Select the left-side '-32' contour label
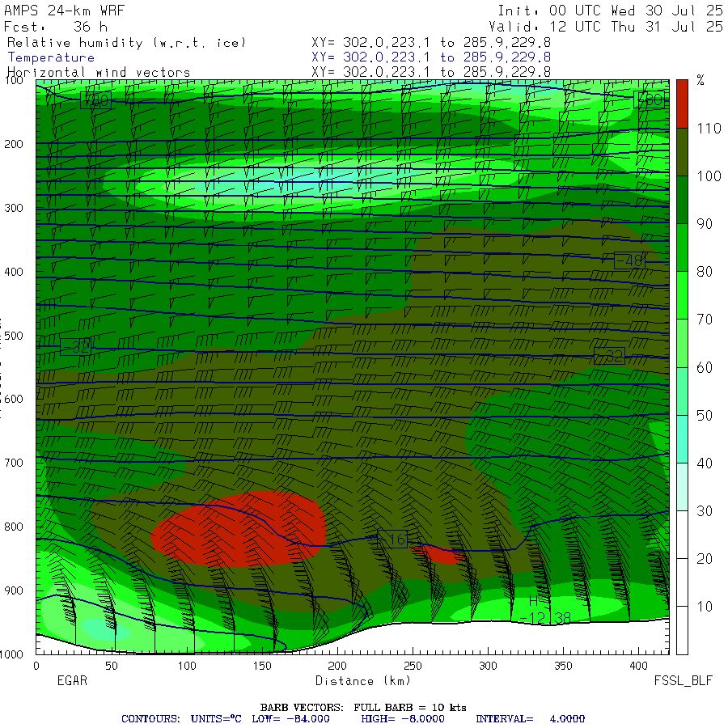 tap(76, 347)
